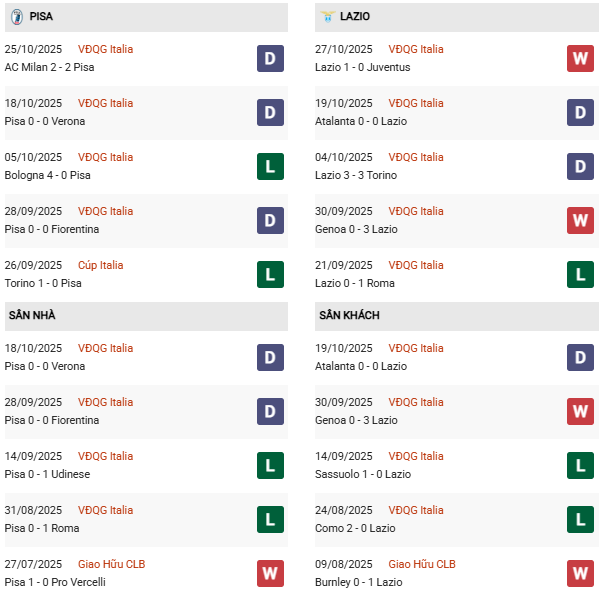
Task: Select the SÂN KHÁCH section header
Action: (349, 316)
